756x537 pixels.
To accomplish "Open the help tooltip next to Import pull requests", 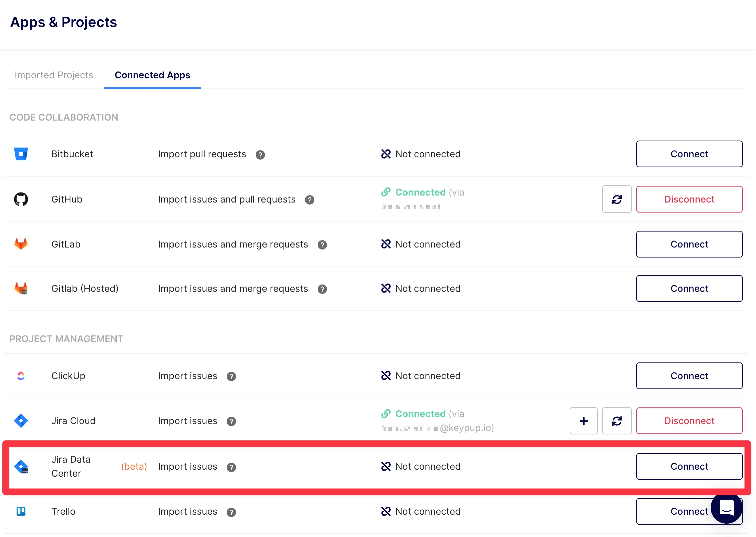I will [260, 154].
